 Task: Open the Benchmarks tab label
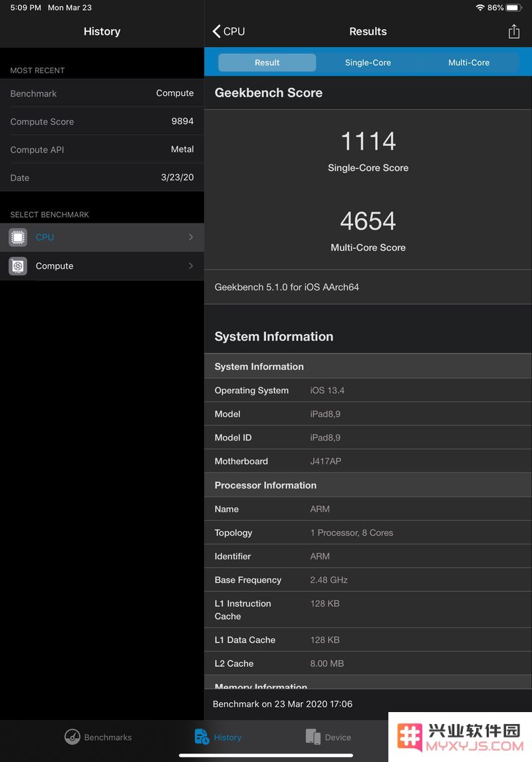(108, 737)
